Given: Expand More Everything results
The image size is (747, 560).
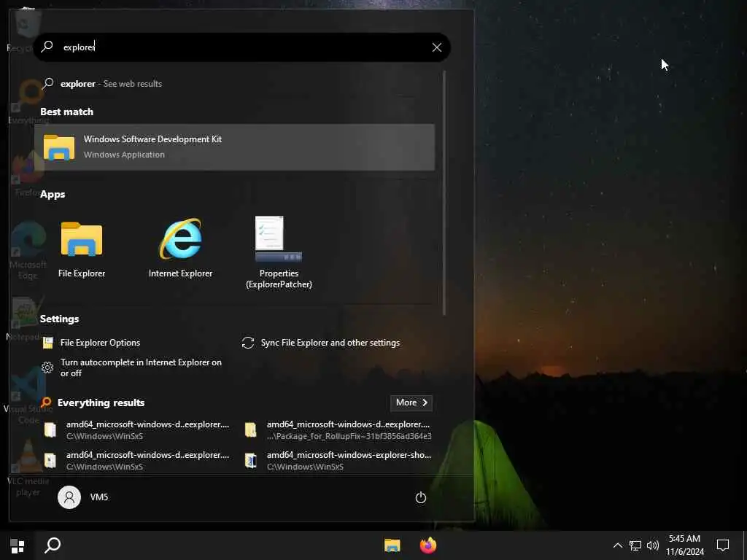Looking at the screenshot, I should pyautogui.click(x=411, y=402).
